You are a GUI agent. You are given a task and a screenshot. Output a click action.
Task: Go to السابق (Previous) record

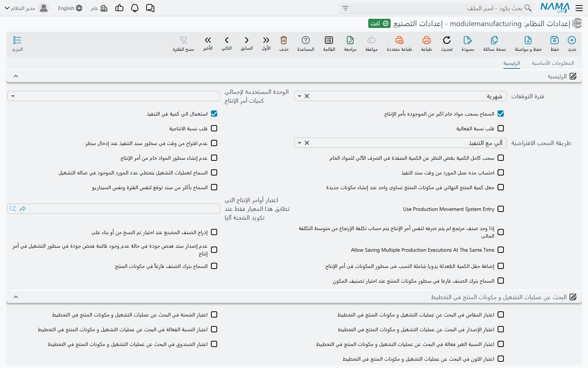click(247, 40)
